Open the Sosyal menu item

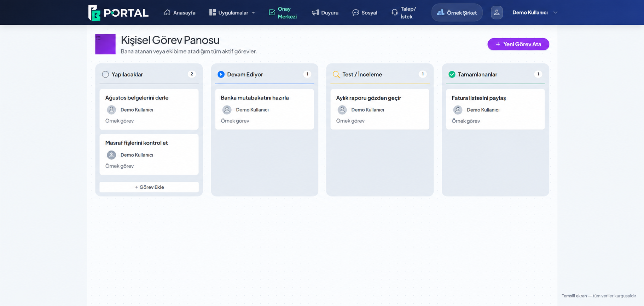(365, 12)
